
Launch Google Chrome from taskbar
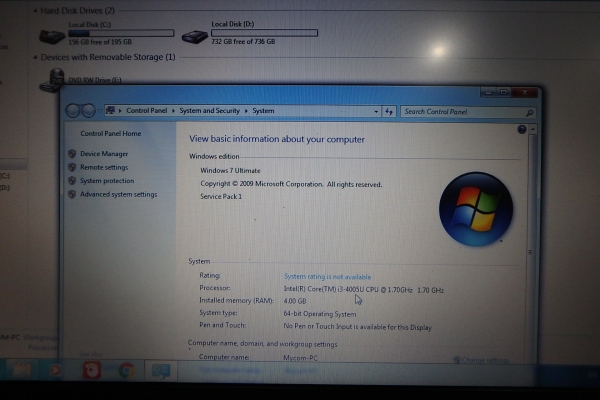[127, 371]
